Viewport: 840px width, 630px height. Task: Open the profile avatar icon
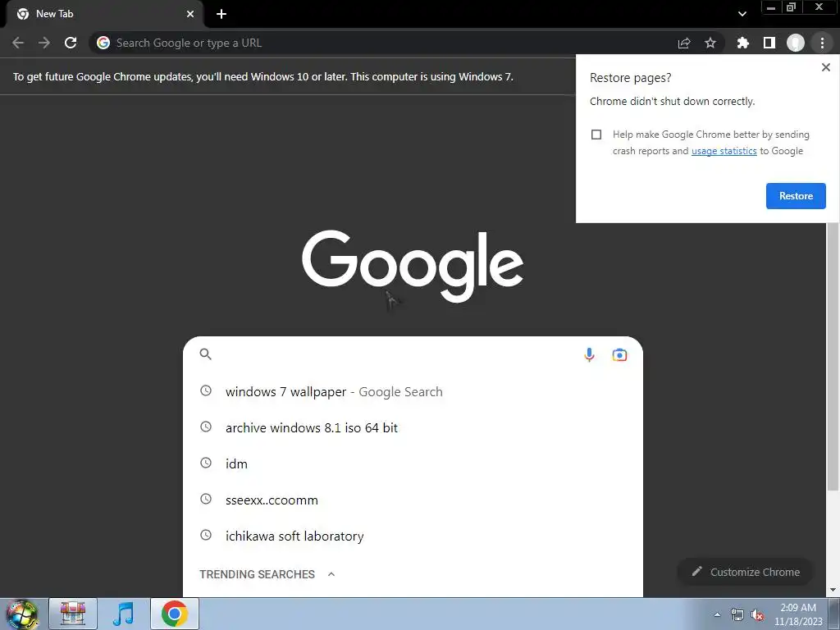796,43
